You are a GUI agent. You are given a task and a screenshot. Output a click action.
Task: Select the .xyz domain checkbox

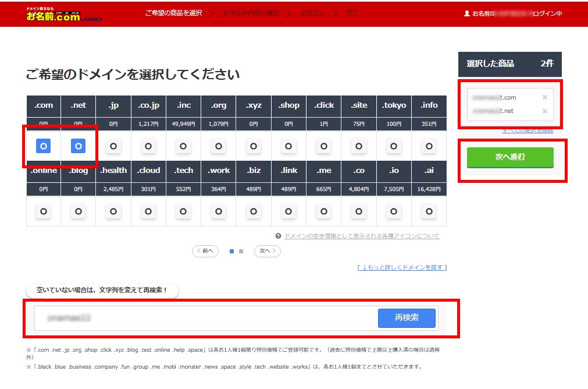pyautogui.click(x=254, y=146)
